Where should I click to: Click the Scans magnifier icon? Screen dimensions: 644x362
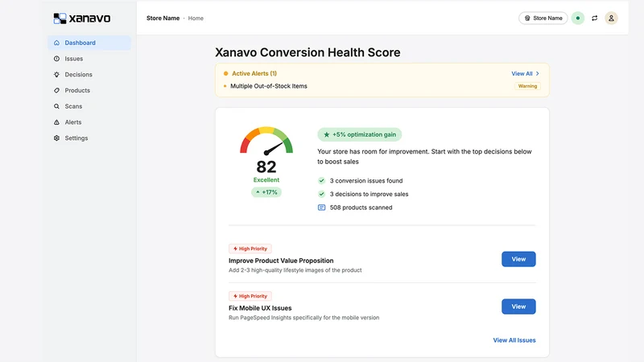pyautogui.click(x=56, y=106)
